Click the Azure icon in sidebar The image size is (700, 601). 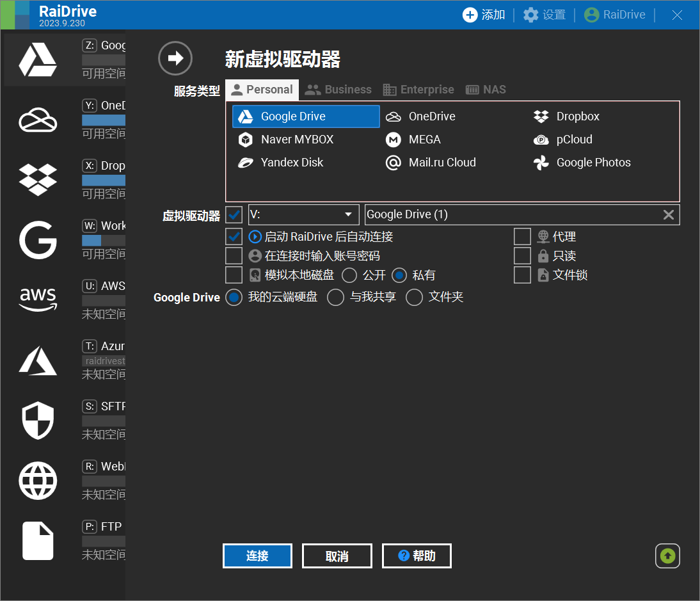(38, 360)
